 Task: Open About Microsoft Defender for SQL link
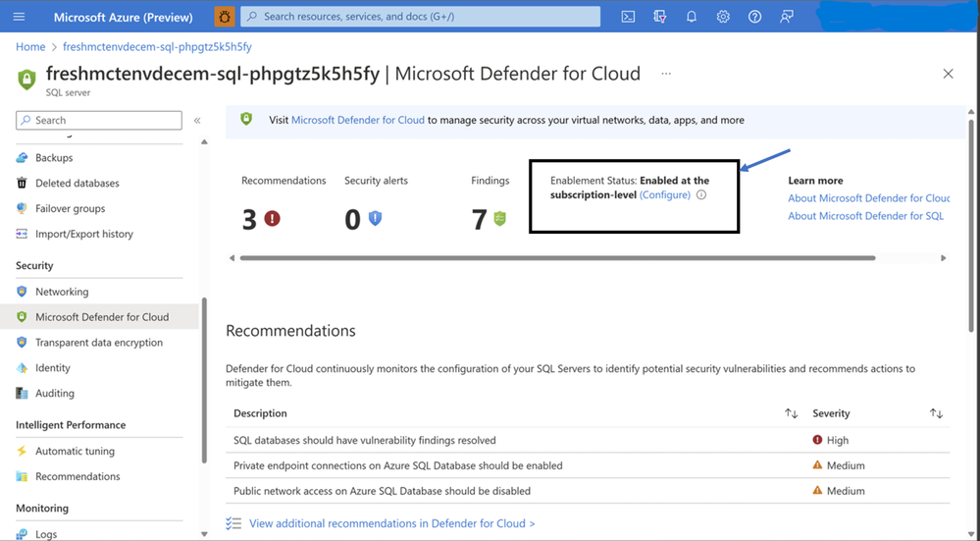865,216
